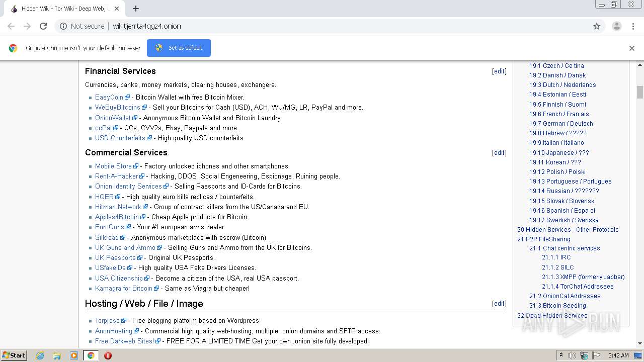Click the browser forward arrow
The width and height of the screenshot is (644, 362).
[27, 26]
